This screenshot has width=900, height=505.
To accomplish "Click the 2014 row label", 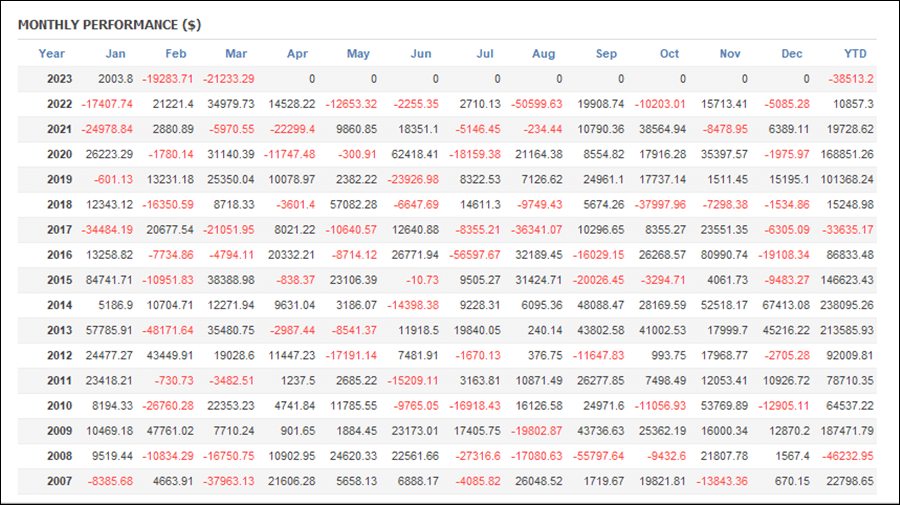I will 59,305.
